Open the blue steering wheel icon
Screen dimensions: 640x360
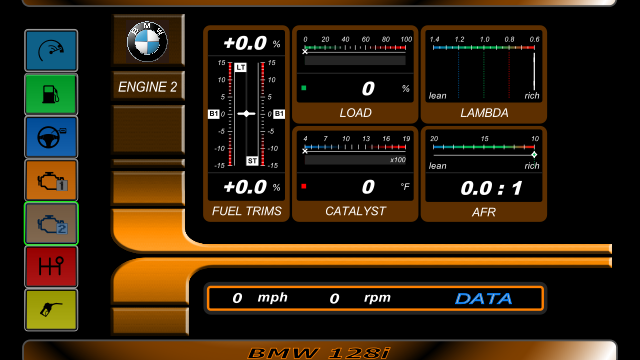coord(51,137)
